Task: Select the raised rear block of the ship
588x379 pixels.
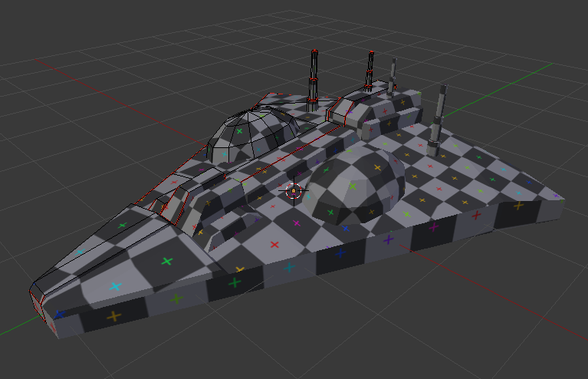Action: [375, 110]
